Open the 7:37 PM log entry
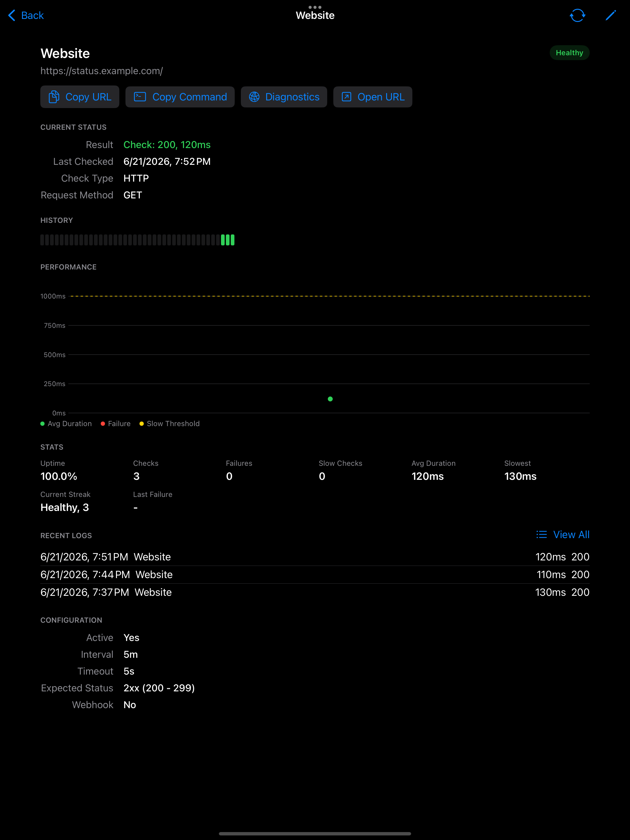 click(315, 592)
